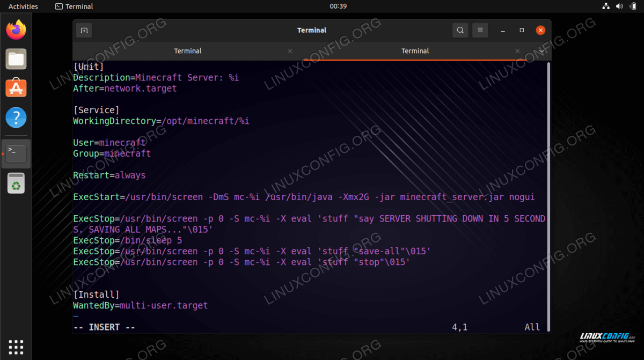Close the Terminal window
The height and width of the screenshot is (360, 644).
coord(540,31)
